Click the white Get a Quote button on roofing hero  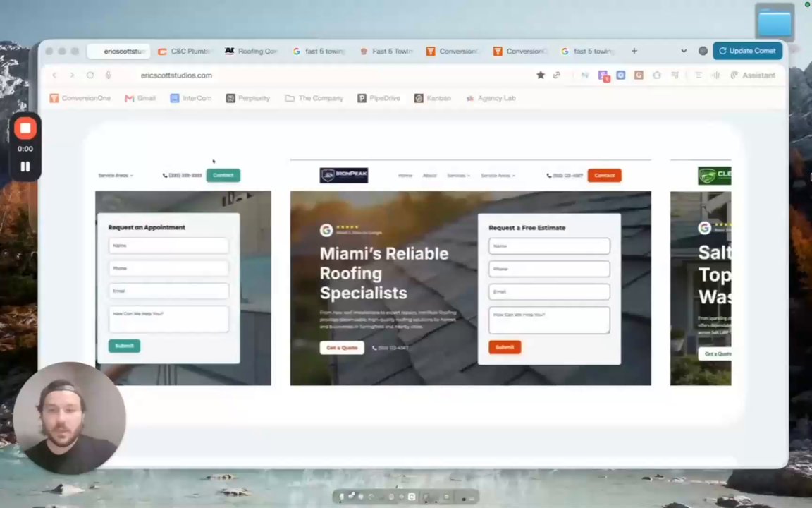point(342,348)
